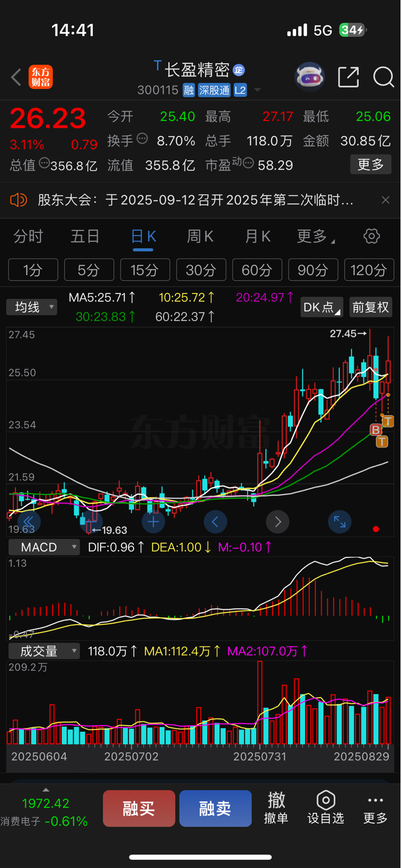Expand the stock switcher arrow beside L2
401x868 pixels.
point(257,90)
